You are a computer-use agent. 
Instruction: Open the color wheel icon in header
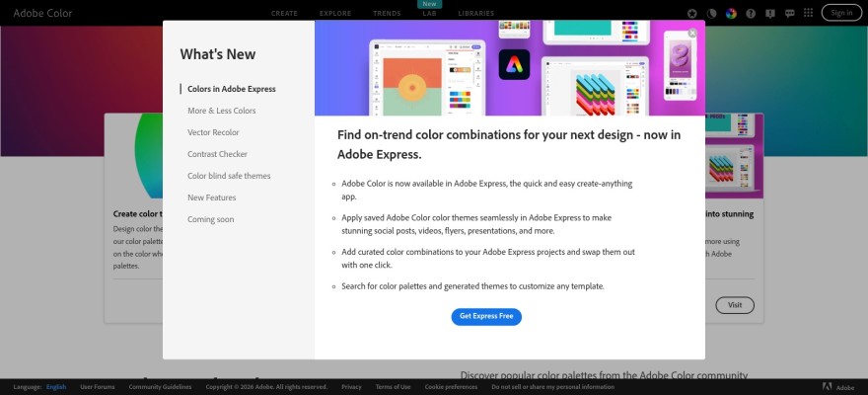[731, 13]
